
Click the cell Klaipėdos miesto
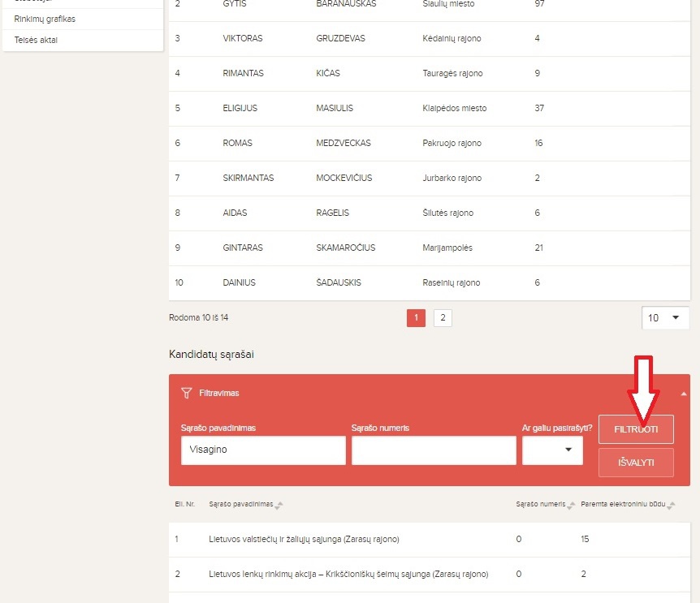tap(455, 108)
